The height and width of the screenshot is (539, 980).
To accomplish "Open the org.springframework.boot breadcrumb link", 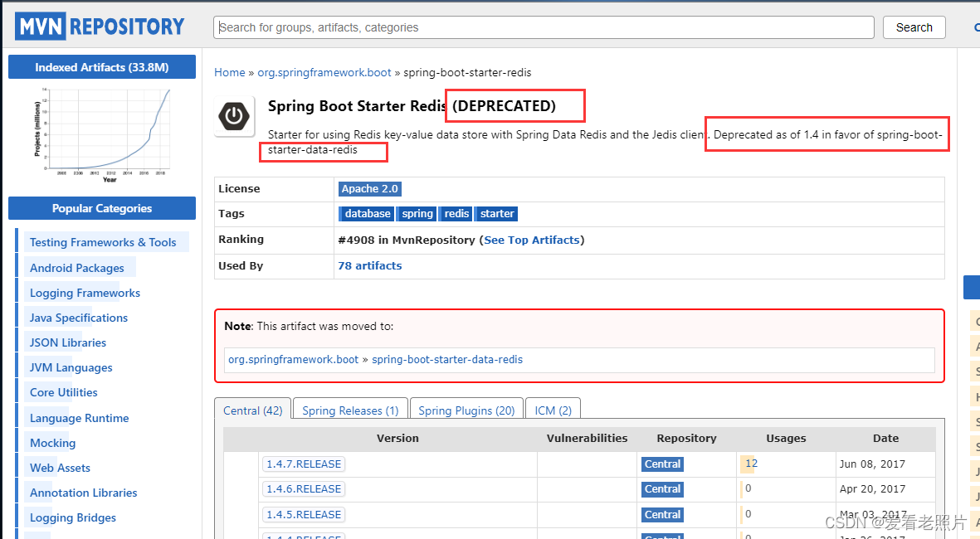I will 324,72.
